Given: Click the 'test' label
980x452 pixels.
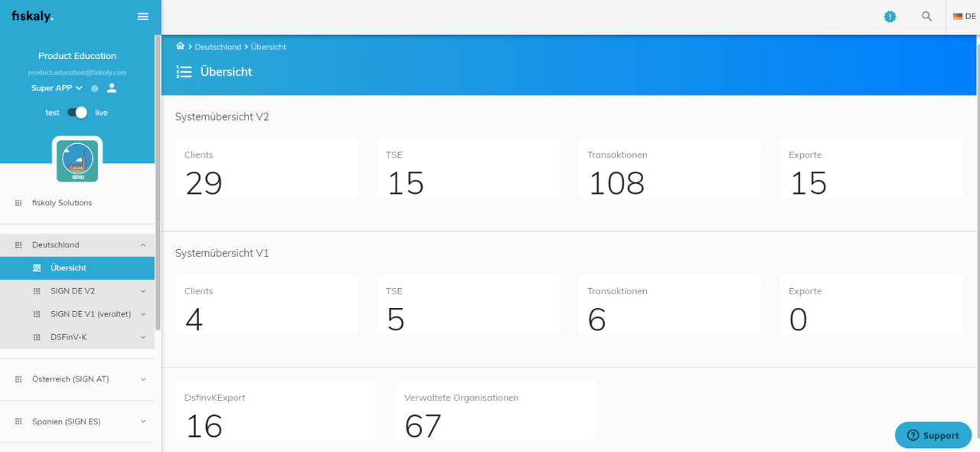Looking at the screenshot, I should (x=52, y=113).
